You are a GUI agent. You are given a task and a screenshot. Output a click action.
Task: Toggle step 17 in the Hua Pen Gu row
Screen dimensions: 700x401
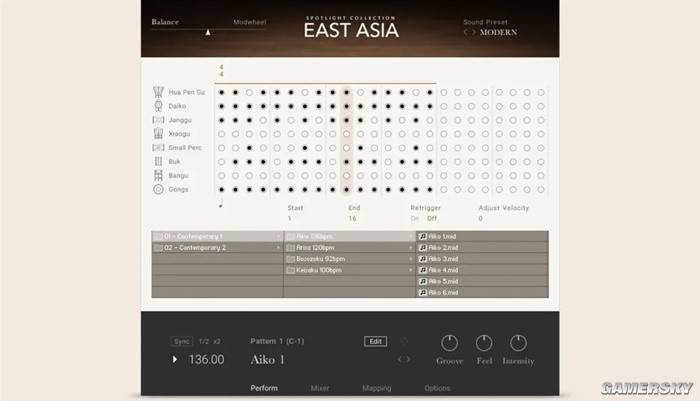coord(443,92)
